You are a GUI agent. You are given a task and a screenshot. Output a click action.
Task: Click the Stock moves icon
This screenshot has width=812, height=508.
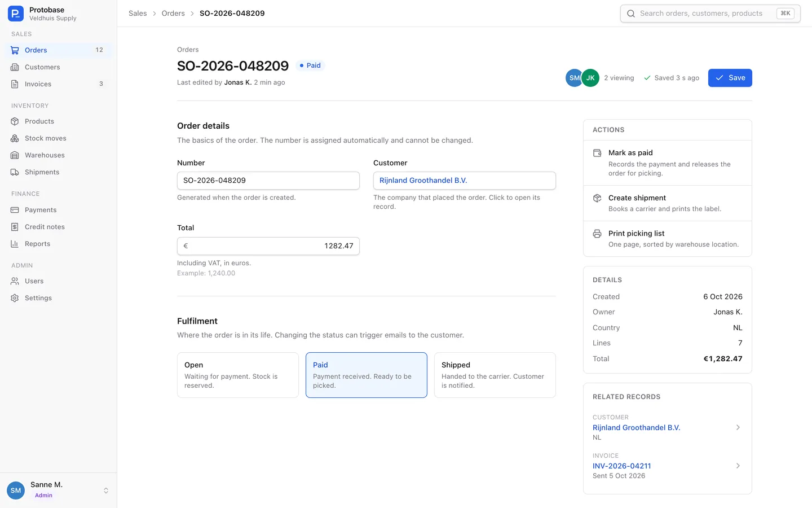pyautogui.click(x=15, y=138)
